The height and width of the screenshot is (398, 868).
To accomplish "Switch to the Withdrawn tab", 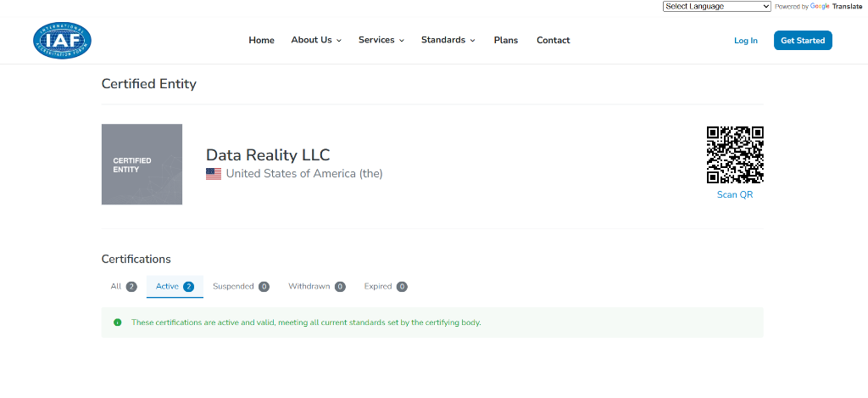I will point(317,287).
